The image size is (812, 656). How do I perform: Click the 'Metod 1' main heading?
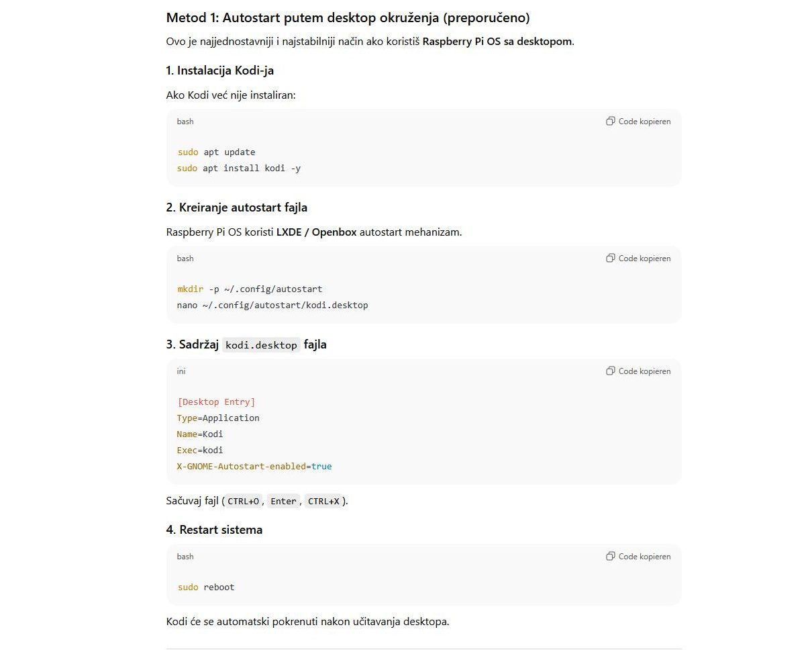click(x=348, y=18)
